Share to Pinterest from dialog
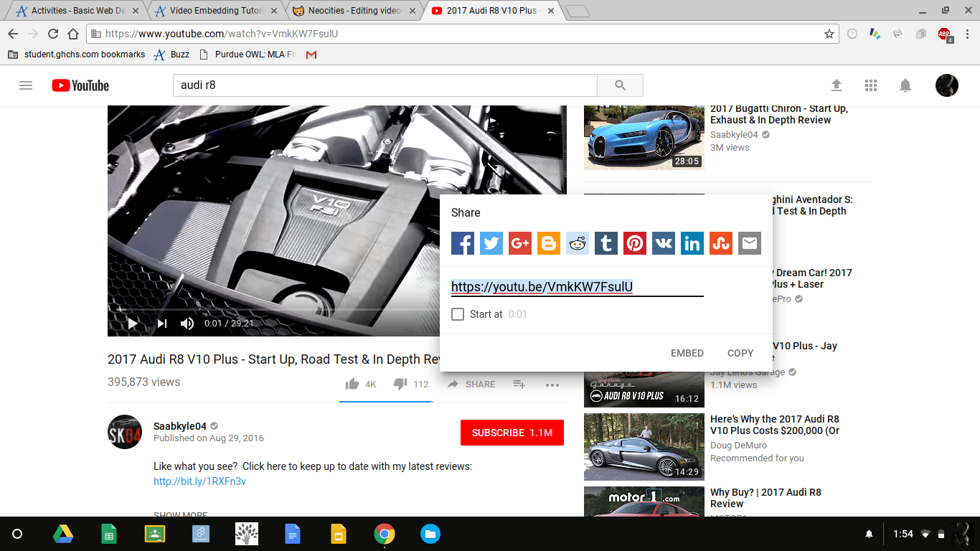 point(635,243)
